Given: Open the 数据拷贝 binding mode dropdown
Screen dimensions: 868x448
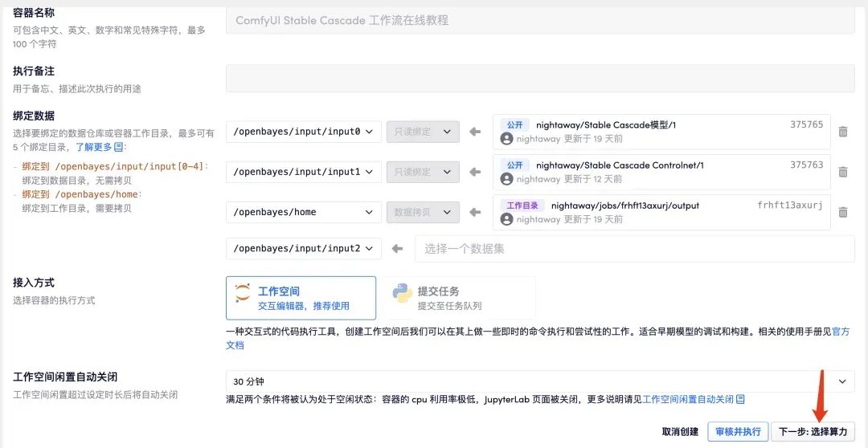Looking at the screenshot, I should (x=422, y=212).
